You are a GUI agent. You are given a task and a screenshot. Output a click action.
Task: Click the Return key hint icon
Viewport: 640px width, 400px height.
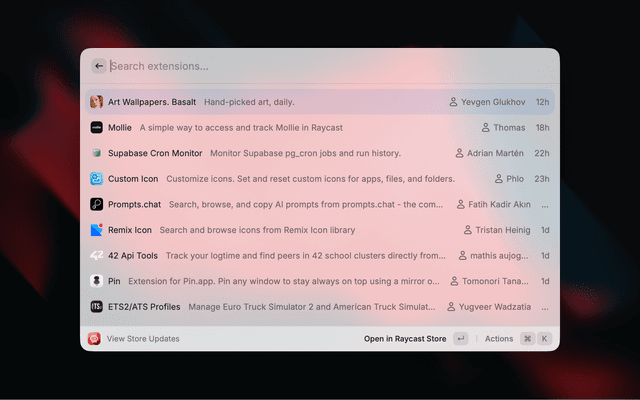pyautogui.click(x=460, y=339)
